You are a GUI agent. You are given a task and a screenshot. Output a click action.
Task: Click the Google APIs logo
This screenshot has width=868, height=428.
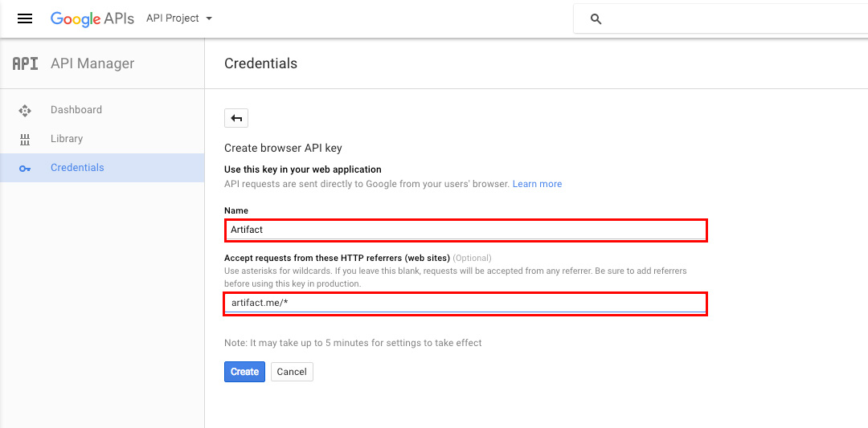click(x=92, y=18)
